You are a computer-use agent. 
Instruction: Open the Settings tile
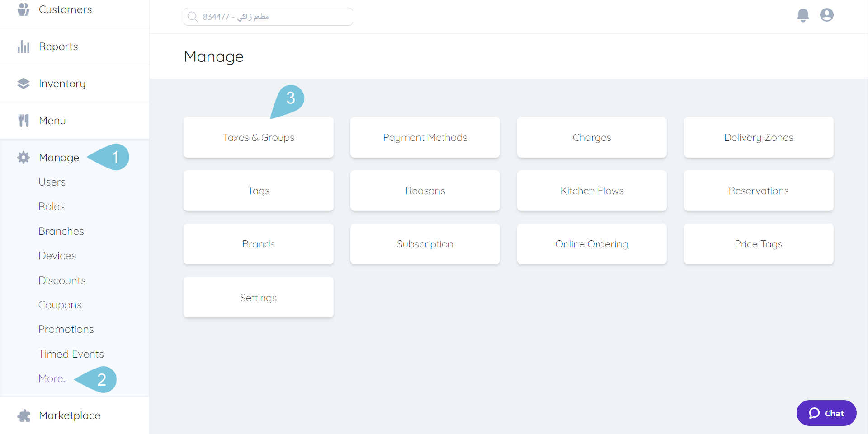click(258, 297)
